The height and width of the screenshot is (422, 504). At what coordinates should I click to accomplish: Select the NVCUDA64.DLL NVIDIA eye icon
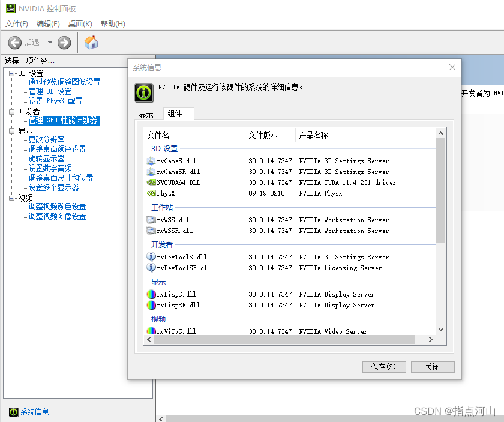click(x=151, y=182)
